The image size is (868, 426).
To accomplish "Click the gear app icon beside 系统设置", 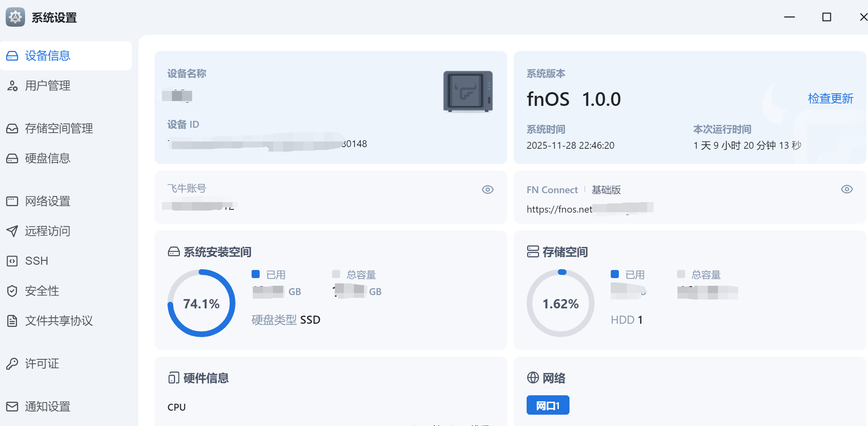I will (x=15, y=17).
